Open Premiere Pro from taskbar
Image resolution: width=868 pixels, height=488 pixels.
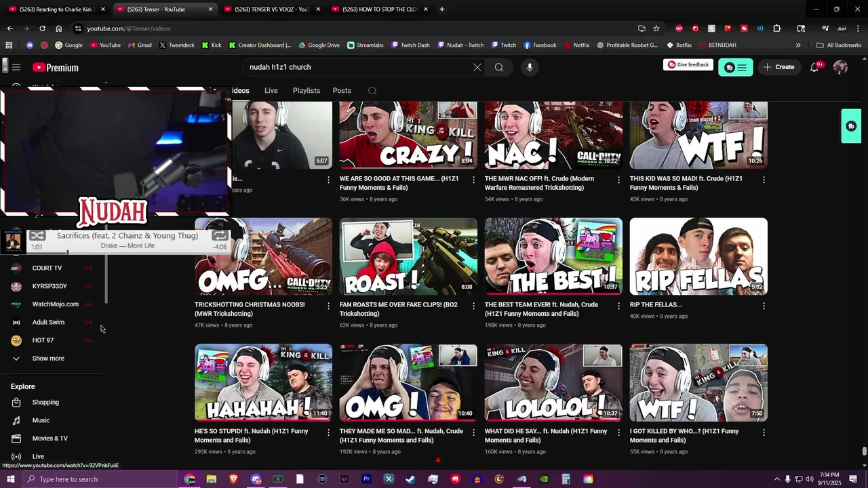point(366,479)
